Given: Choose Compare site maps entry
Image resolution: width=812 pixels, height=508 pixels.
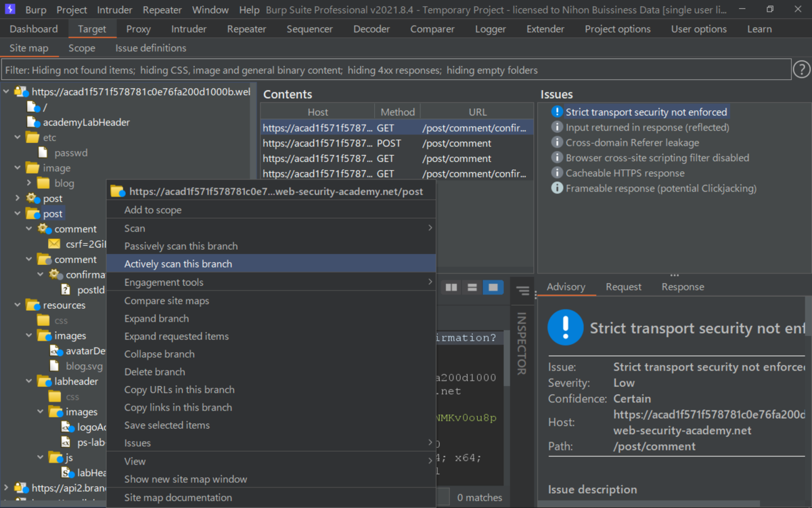Looking at the screenshot, I should pyautogui.click(x=271, y=301).
